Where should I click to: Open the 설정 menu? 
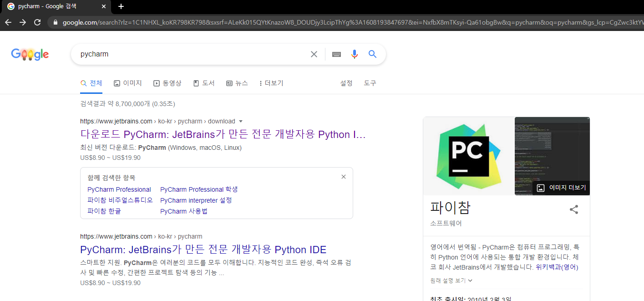click(346, 83)
